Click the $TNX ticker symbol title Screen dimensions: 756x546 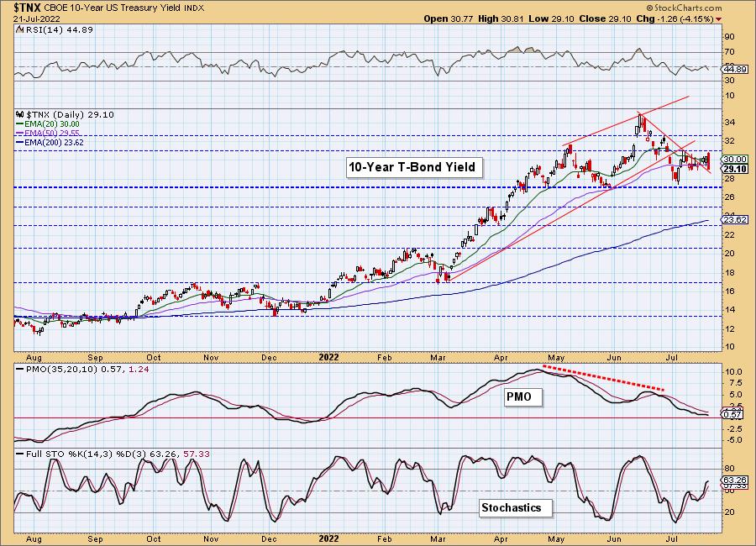click(x=28, y=8)
